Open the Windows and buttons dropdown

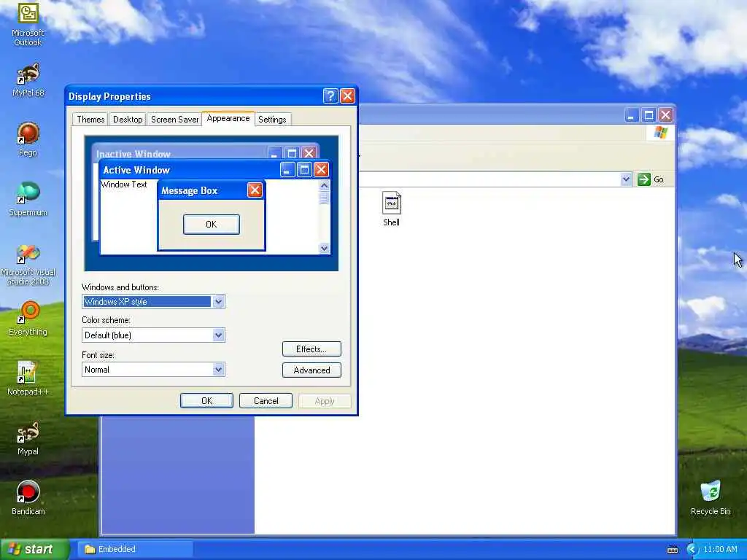tap(218, 302)
